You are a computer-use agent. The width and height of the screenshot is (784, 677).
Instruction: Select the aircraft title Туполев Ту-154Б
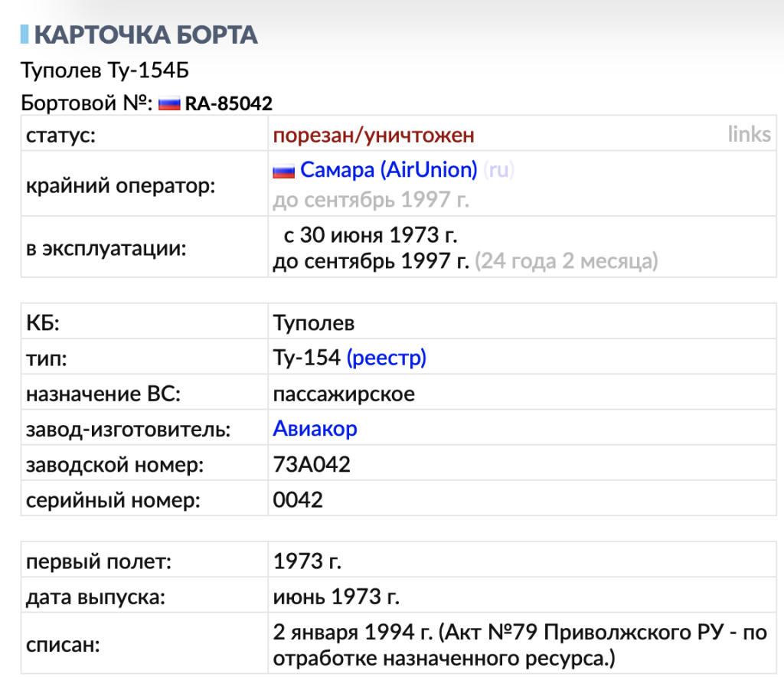tap(106, 69)
